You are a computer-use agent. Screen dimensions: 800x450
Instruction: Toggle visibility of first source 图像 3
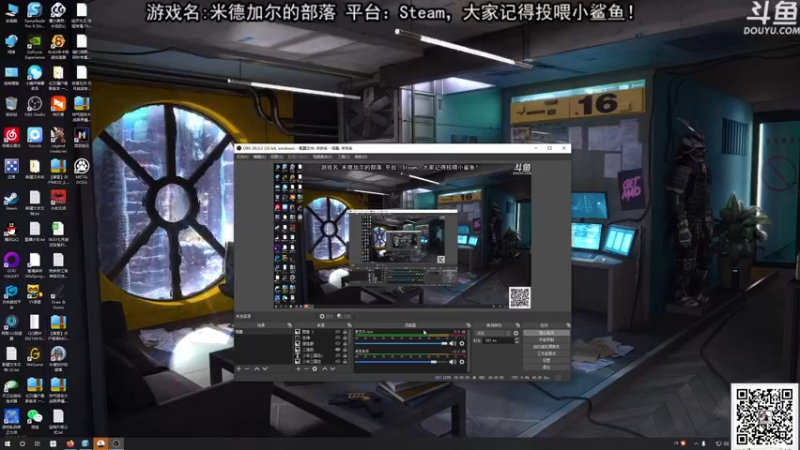[x=338, y=332]
